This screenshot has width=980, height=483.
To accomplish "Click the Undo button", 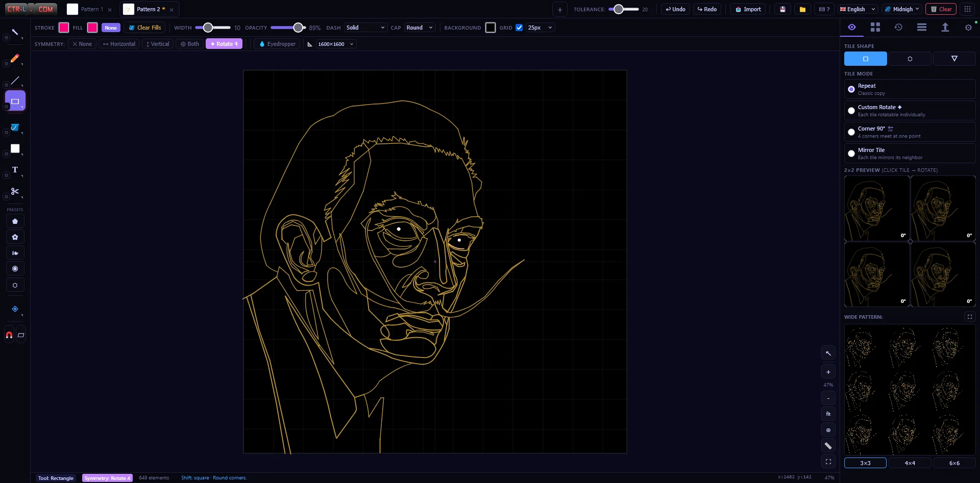I will point(675,9).
